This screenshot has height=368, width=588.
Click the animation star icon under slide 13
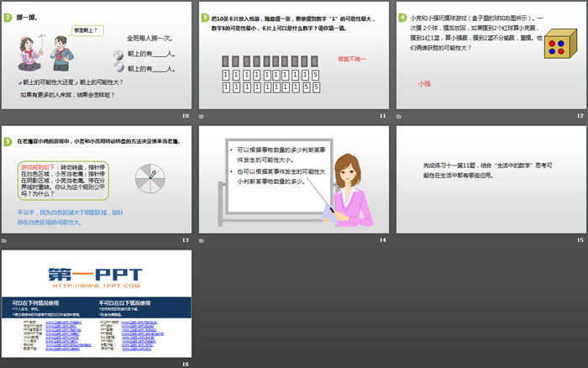tap(4, 240)
